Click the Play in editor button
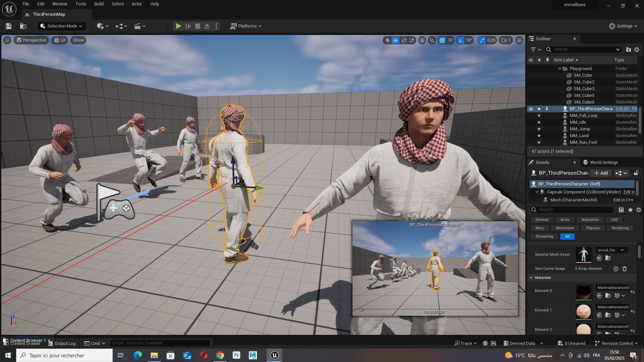Viewport: 644px width, 362px height. (x=178, y=26)
